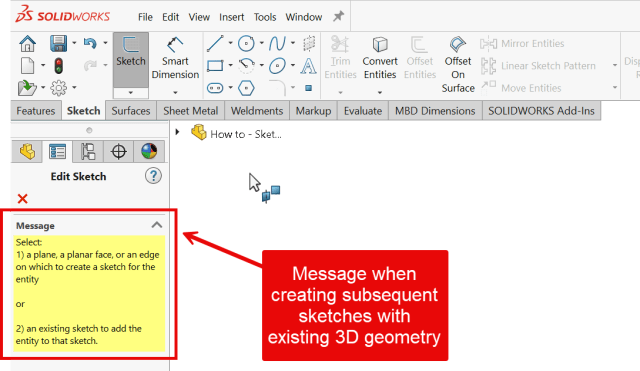Image resolution: width=640 pixels, height=371 pixels.
Task: Click Convert Entities tool
Action: click(380, 58)
